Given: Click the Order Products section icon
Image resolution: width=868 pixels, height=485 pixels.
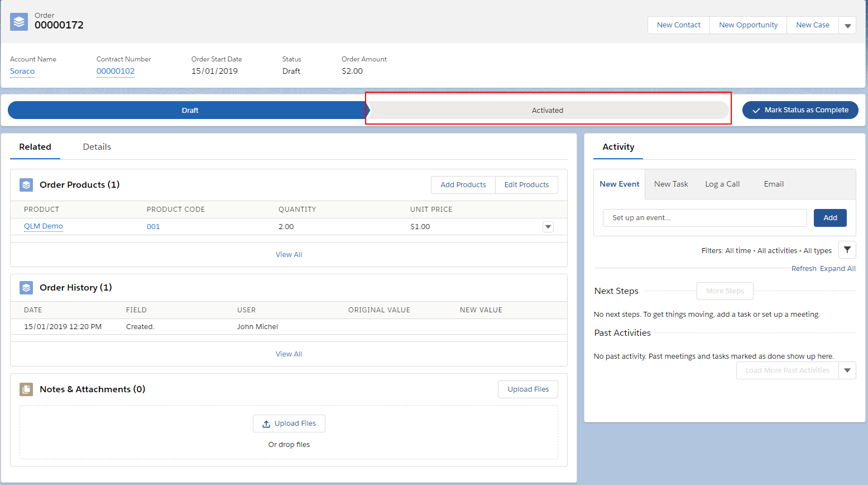Looking at the screenshot, I should (x=26, y=185).
